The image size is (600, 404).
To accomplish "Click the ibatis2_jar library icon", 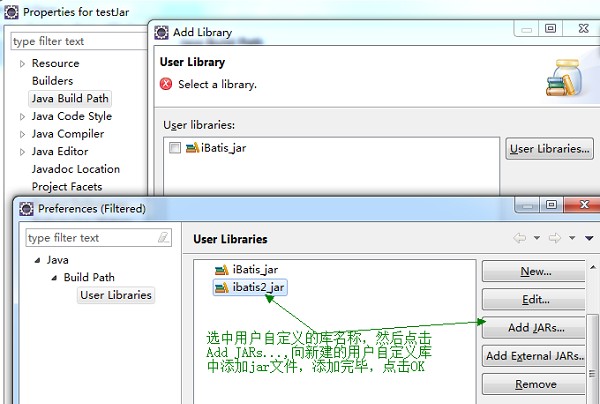I will tap(222, 288).
